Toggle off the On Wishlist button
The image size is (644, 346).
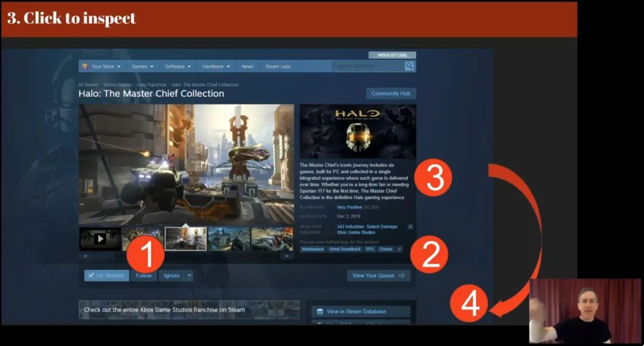click(106, 275)
